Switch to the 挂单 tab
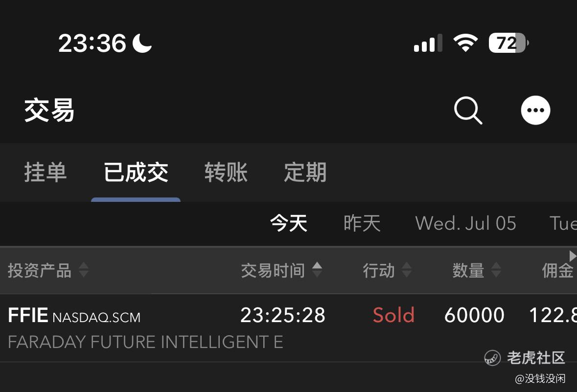 tap(45, 172)
